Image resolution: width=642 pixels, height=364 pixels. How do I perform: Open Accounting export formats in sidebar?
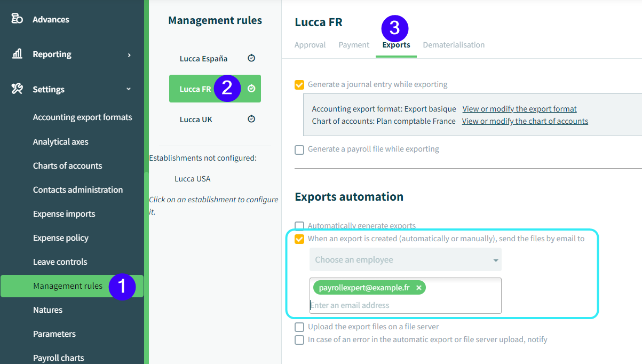[x=83, y=117]
